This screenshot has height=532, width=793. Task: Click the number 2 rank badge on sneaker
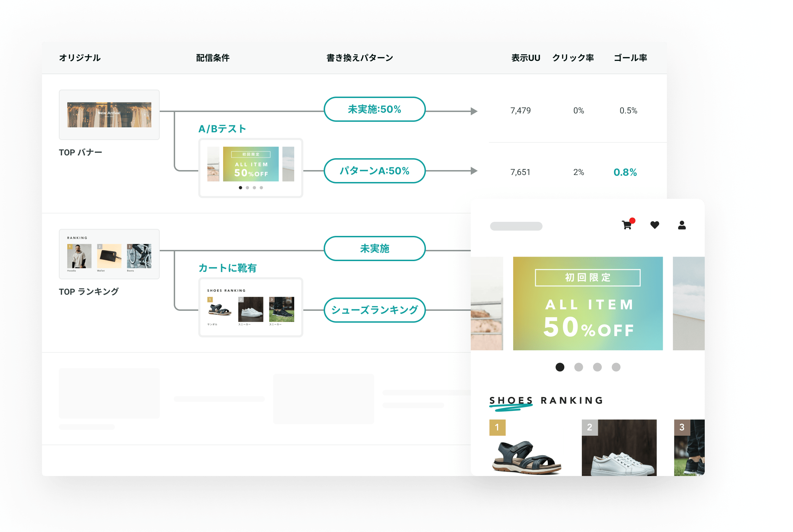[x=589, y=427]
